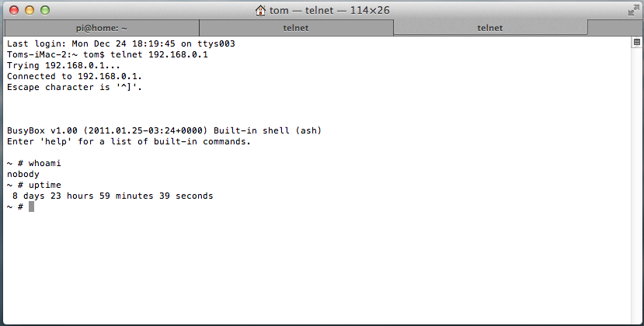The width and height of the screenshot is (644, 326).
Task: Click the gray cursor block at the prompt
Action: pos(32,207)
